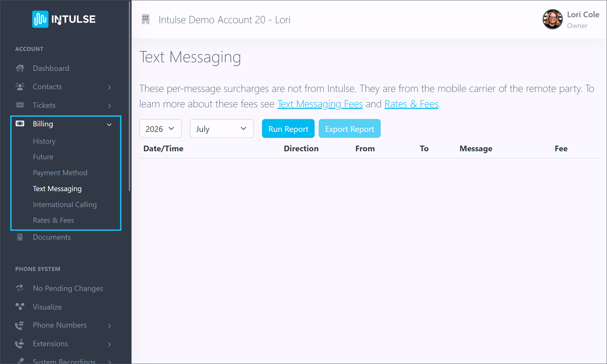Open Rates & Fees sidebar item

tap(53, 220)
